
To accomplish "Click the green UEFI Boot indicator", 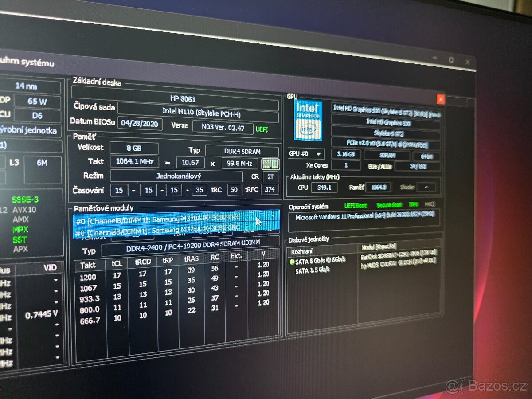I will (356, 206).
